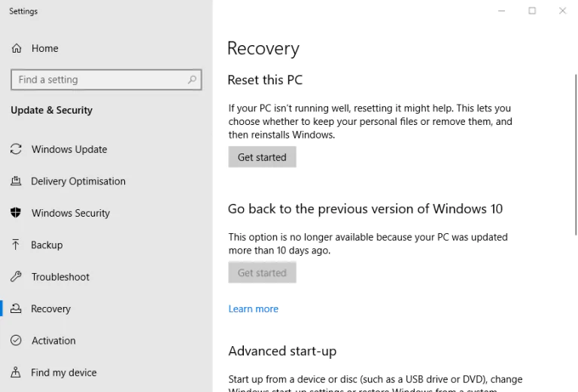Click the Backup arrow icon
This screenshot has width=578, height=392.
16,245
